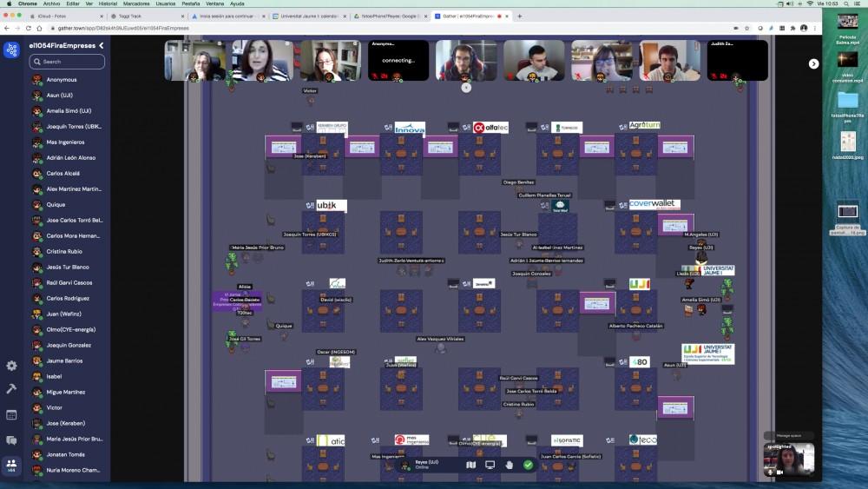Click the Gather grape logo icon
Screen dimensions: 868x489
click(x=11, y=50)
